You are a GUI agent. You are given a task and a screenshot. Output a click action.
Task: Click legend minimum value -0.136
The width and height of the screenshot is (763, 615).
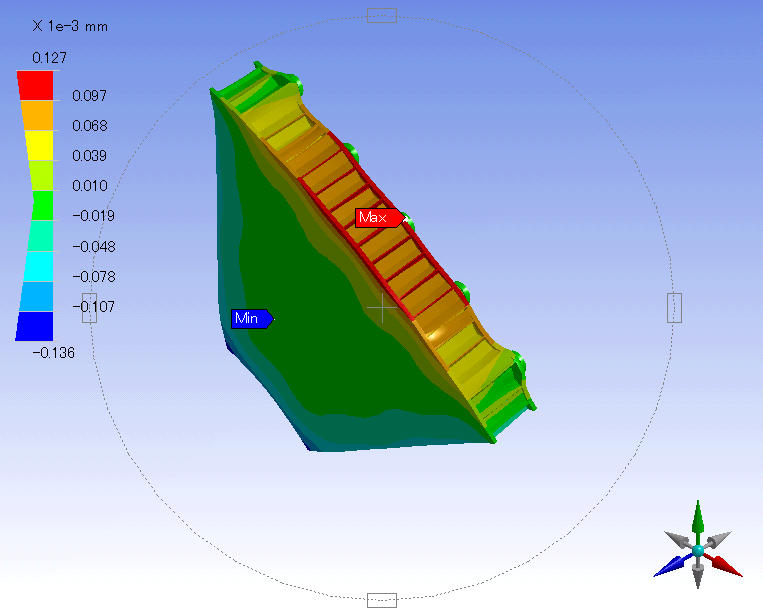click(54, 353)
